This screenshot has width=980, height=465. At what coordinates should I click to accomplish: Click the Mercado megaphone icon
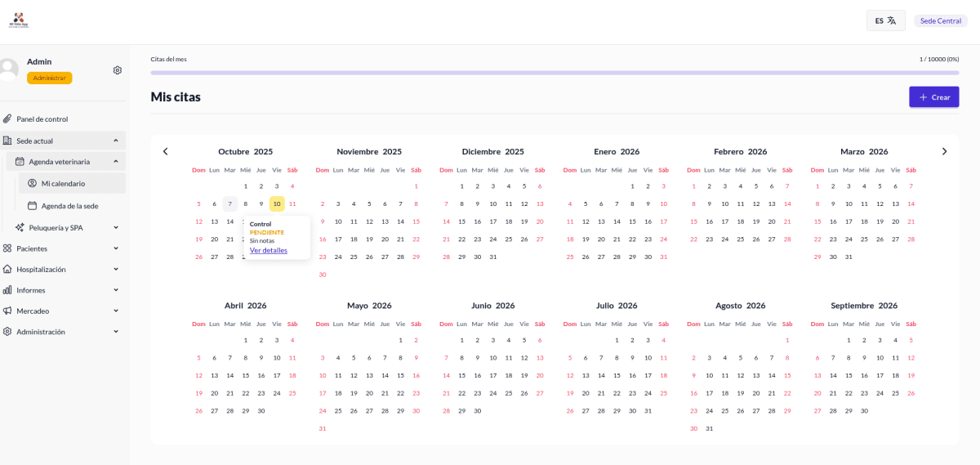pos(7,311)
